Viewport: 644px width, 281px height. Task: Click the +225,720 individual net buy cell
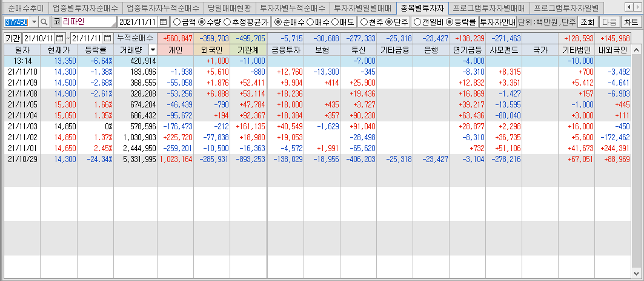pos(175,137)
